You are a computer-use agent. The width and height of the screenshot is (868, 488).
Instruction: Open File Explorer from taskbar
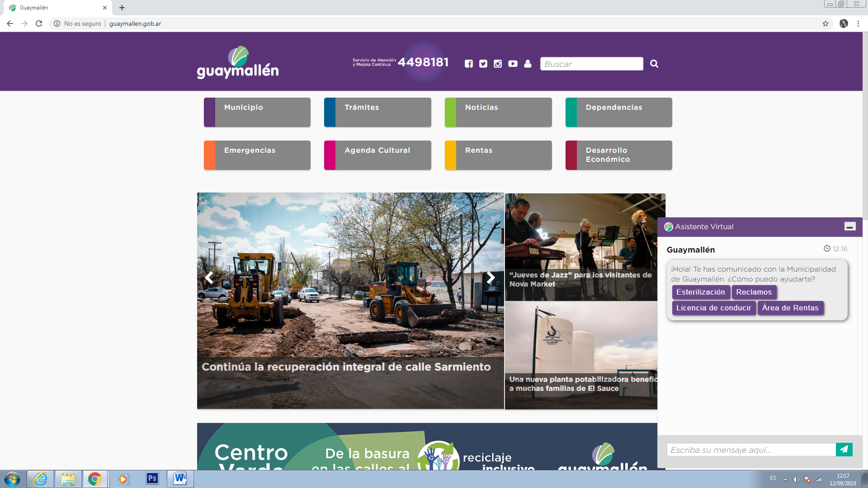click(68, 479)
